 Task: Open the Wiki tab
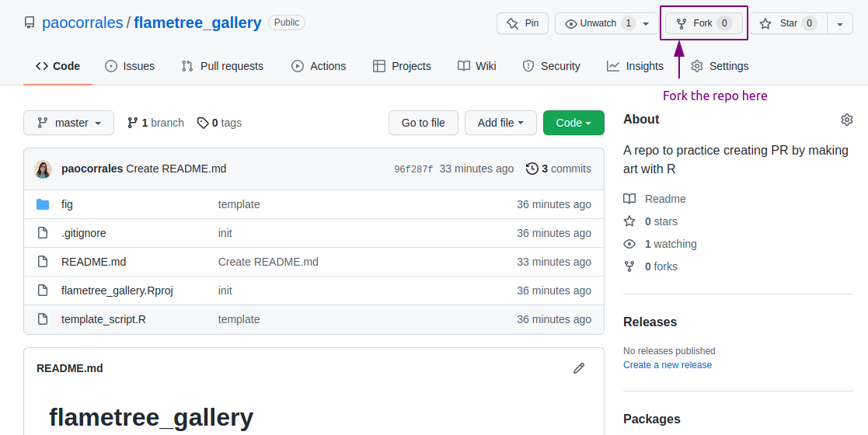coord(476,66)
